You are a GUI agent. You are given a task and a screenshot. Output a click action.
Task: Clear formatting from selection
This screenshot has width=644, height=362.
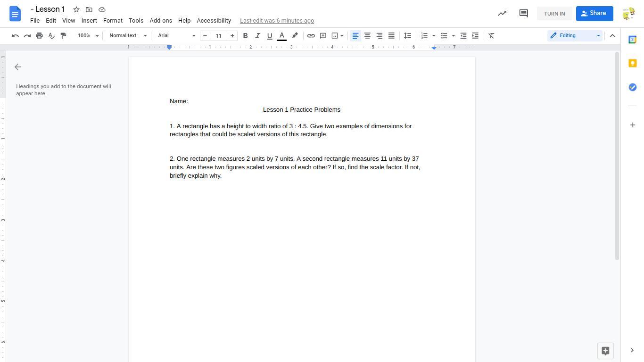(491, 36)
